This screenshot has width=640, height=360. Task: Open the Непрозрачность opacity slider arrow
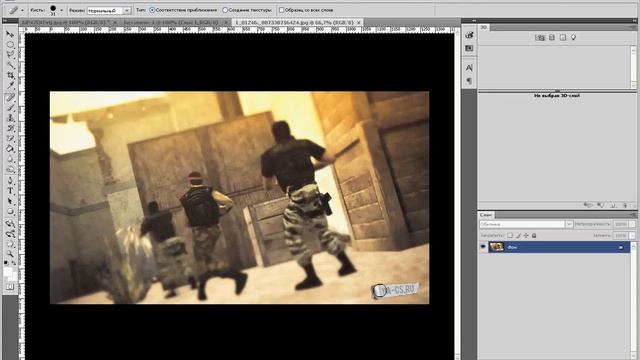pyautogui.click(x=632, y=224)
